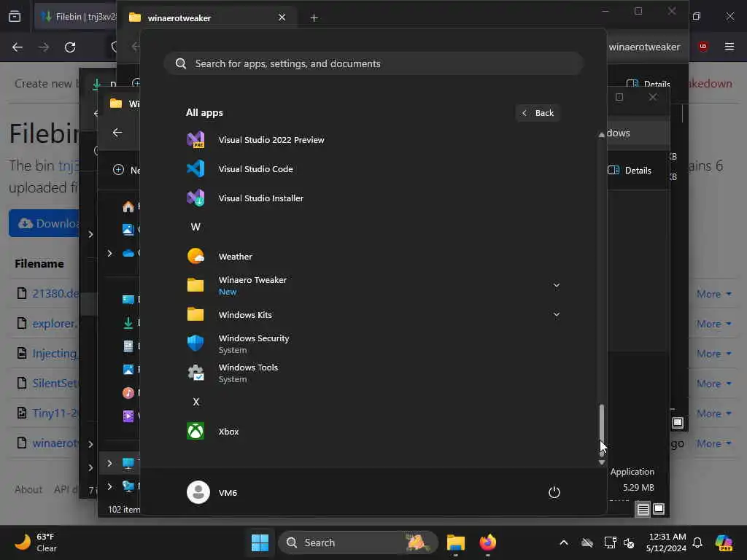The height and width of the screenshot is (560, 747).
Task: Open More dropdown for explorer file
Action: 713,324
